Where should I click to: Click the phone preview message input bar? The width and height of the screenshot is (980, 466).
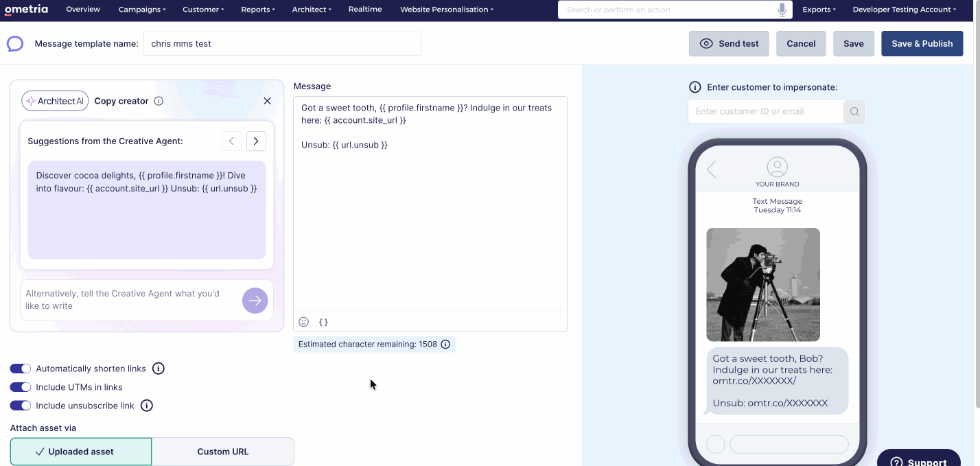[x=789, y=444]
